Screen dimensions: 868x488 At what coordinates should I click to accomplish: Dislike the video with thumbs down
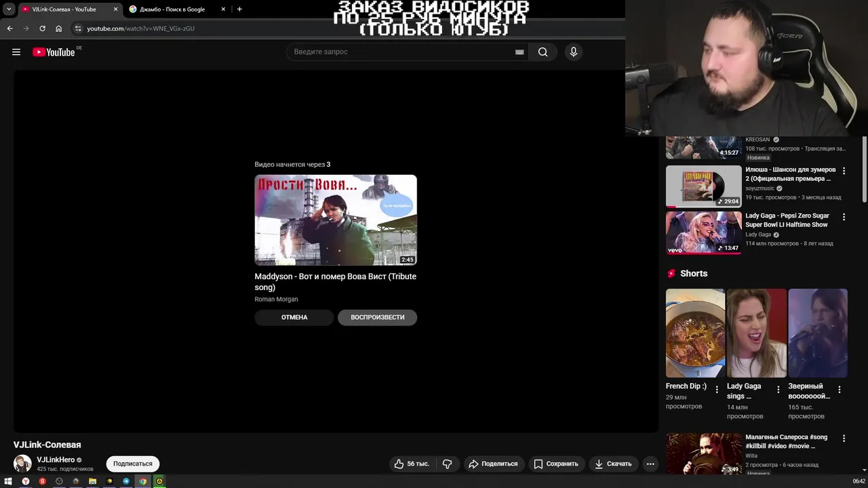[448, 464]
